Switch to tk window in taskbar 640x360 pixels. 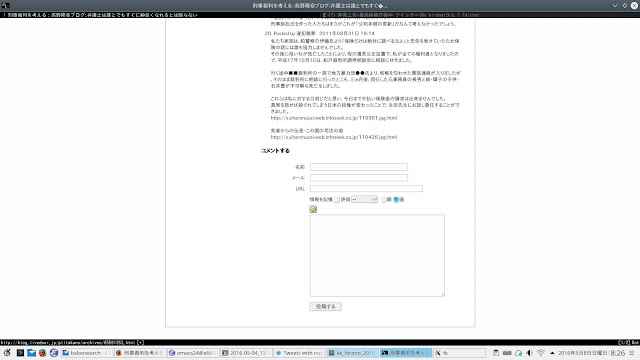[x=459, y=353]
